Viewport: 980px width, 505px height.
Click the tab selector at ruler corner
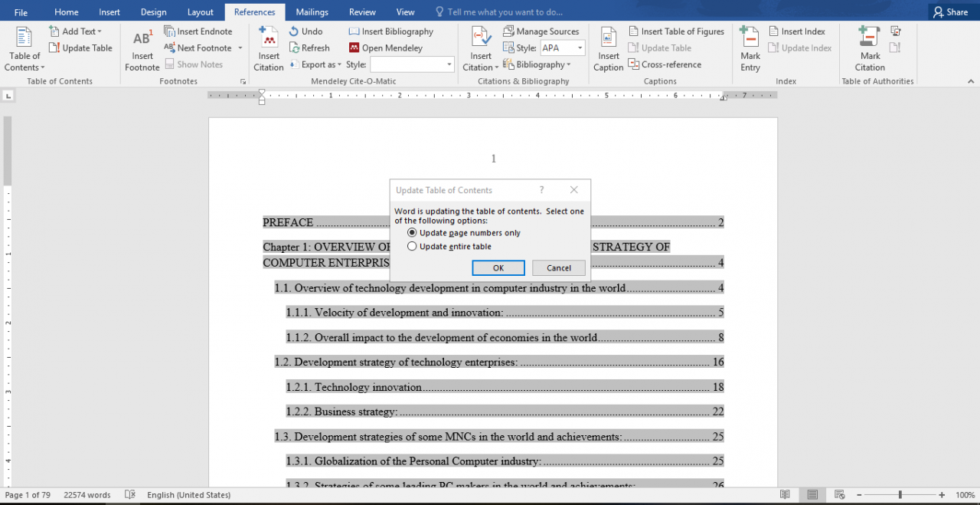(8, 96)
